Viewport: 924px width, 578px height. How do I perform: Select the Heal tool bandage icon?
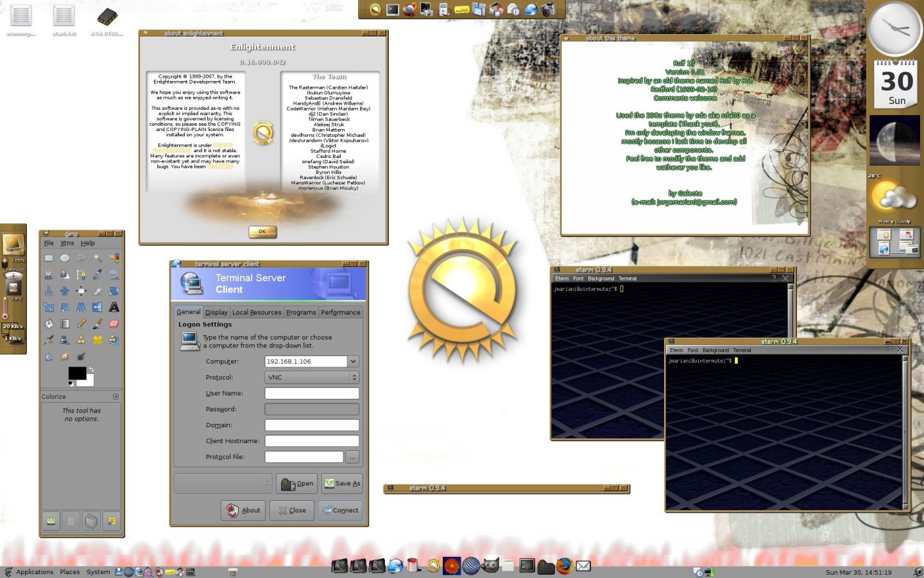point(98,340)
